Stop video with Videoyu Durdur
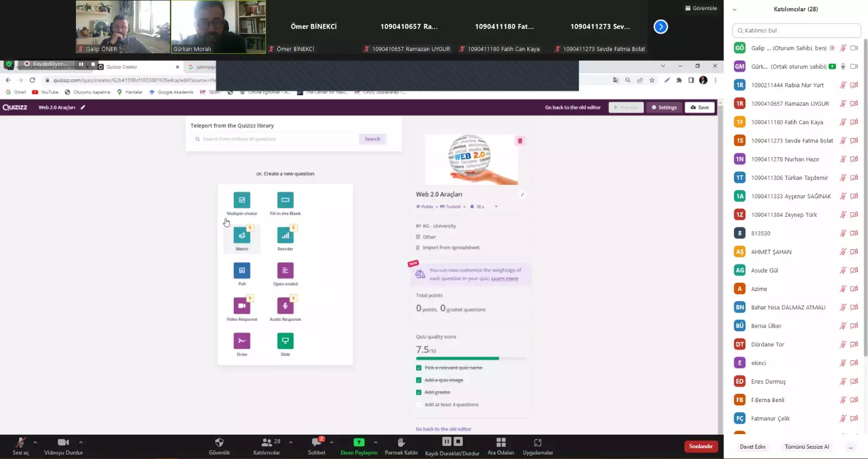This screenshot has width=868, height=459. coord(63,447)
